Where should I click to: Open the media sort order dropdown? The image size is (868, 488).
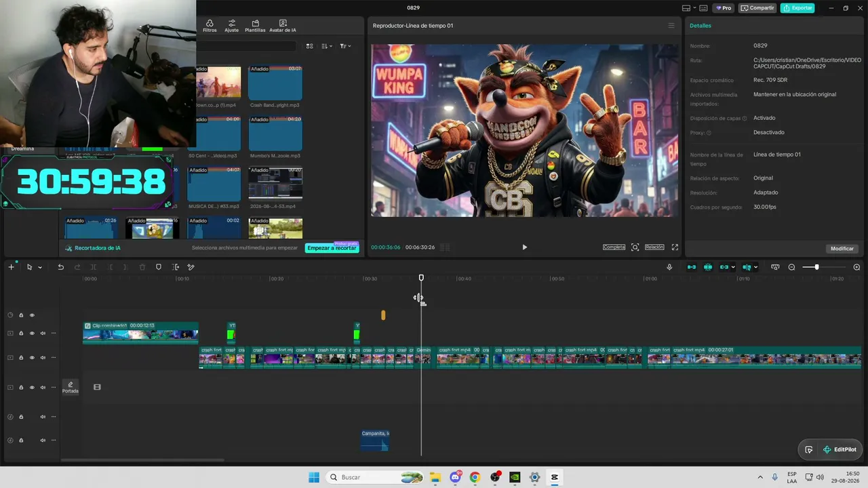pos(327,46)
